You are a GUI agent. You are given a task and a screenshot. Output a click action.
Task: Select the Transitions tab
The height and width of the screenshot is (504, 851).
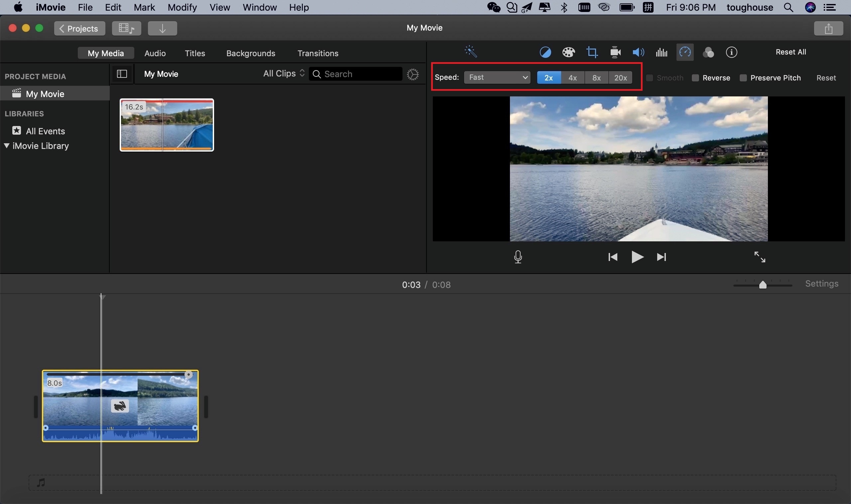coord(318,54)
